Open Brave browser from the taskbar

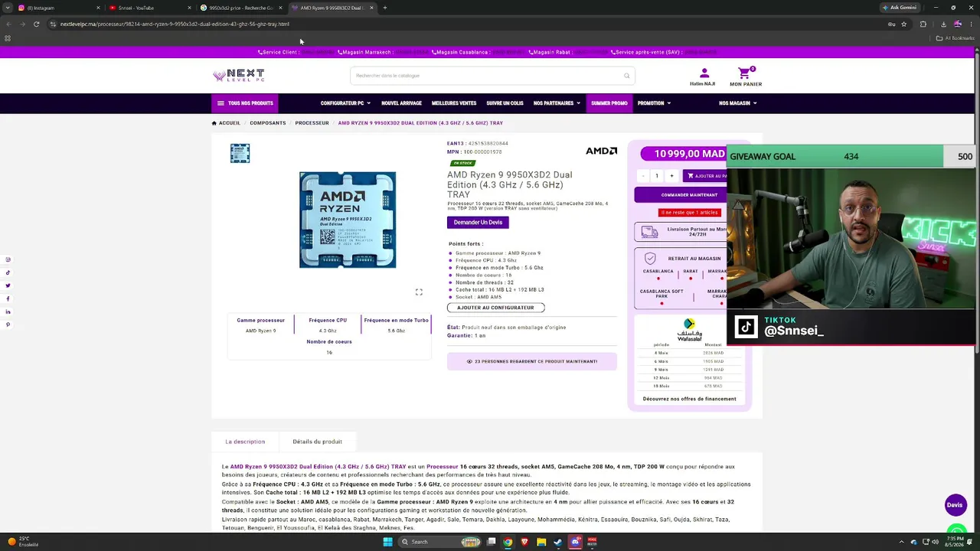click(524, 542)
